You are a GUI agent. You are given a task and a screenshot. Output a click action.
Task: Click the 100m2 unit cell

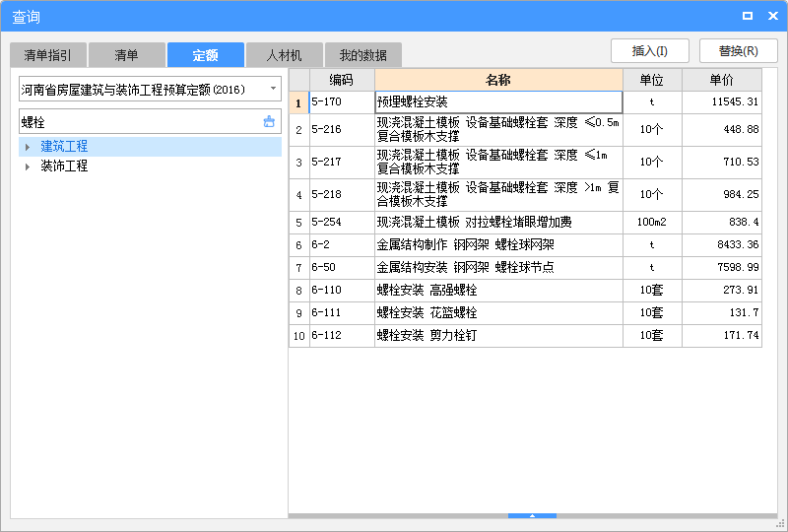(x=652, y=223)
